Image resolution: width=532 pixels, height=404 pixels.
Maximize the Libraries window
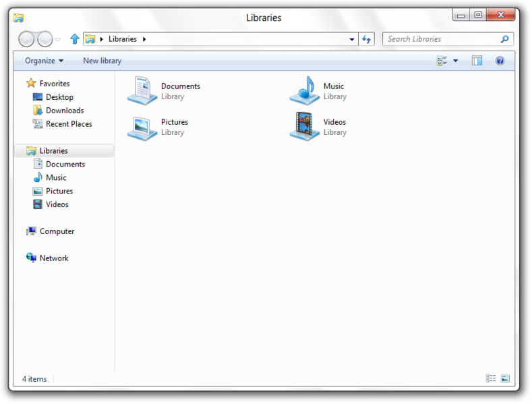(x=478, y=15)
